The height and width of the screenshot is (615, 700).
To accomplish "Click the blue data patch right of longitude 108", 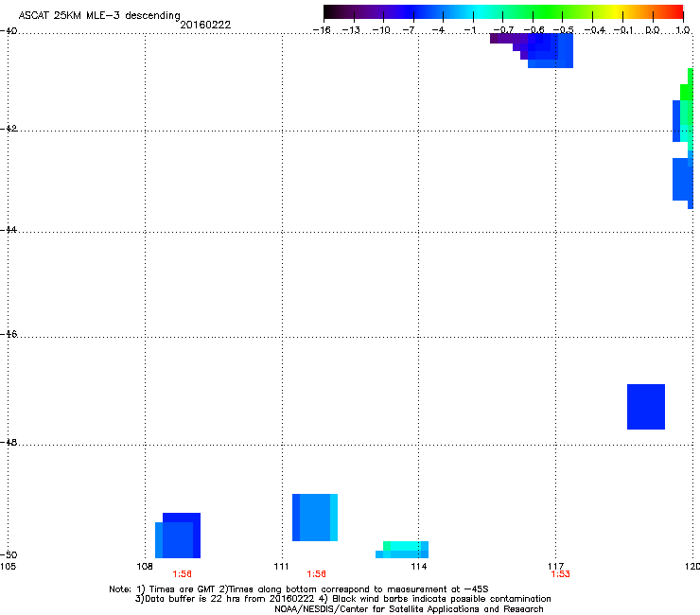I will (178, 536).
